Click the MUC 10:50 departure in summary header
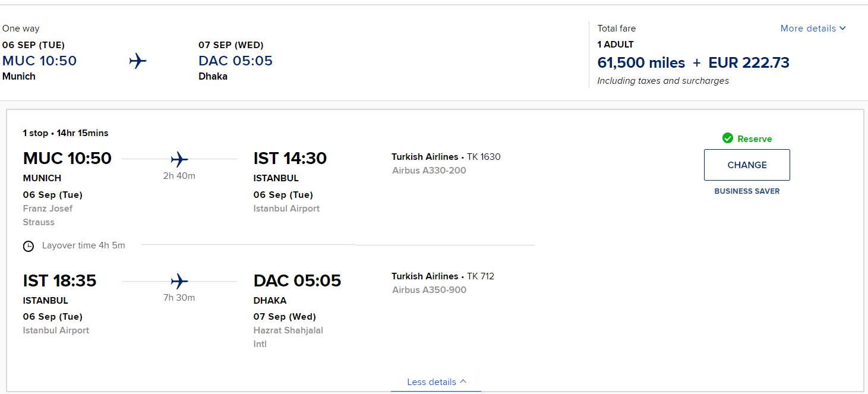 [x=40, y=61]
